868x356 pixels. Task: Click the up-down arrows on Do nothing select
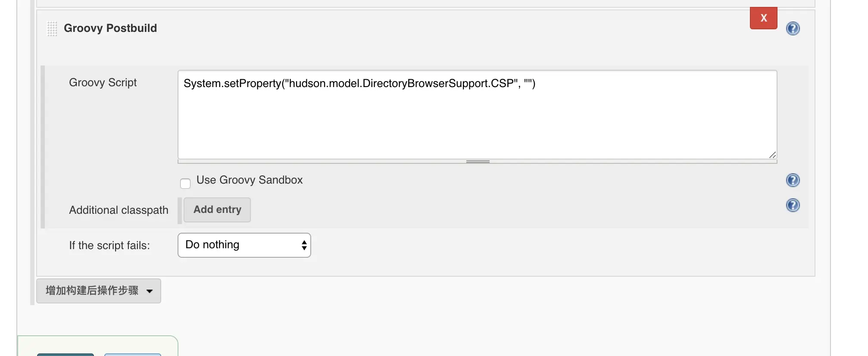click(x=304, y=245)
